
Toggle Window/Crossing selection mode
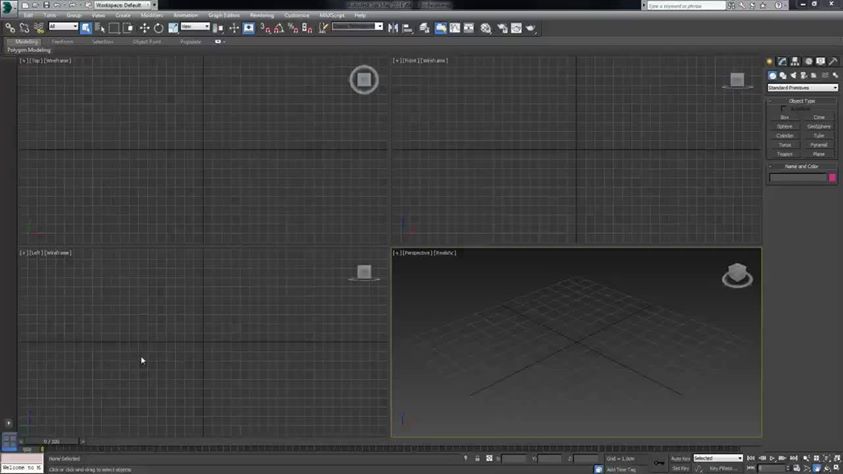click(128, 28)
